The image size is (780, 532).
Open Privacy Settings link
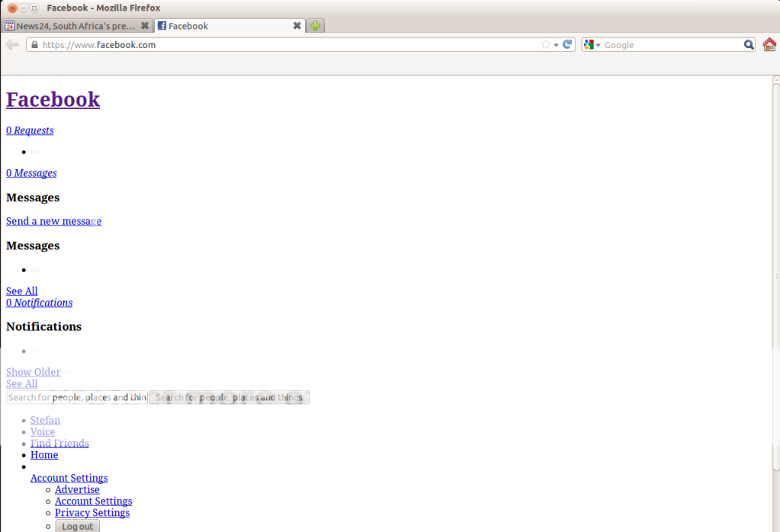tap(91, 513)
